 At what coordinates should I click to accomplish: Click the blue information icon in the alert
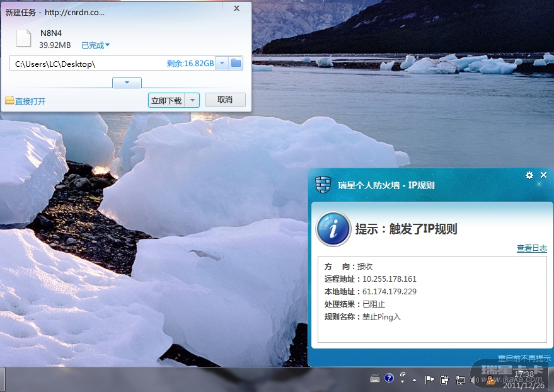[333, 229]
